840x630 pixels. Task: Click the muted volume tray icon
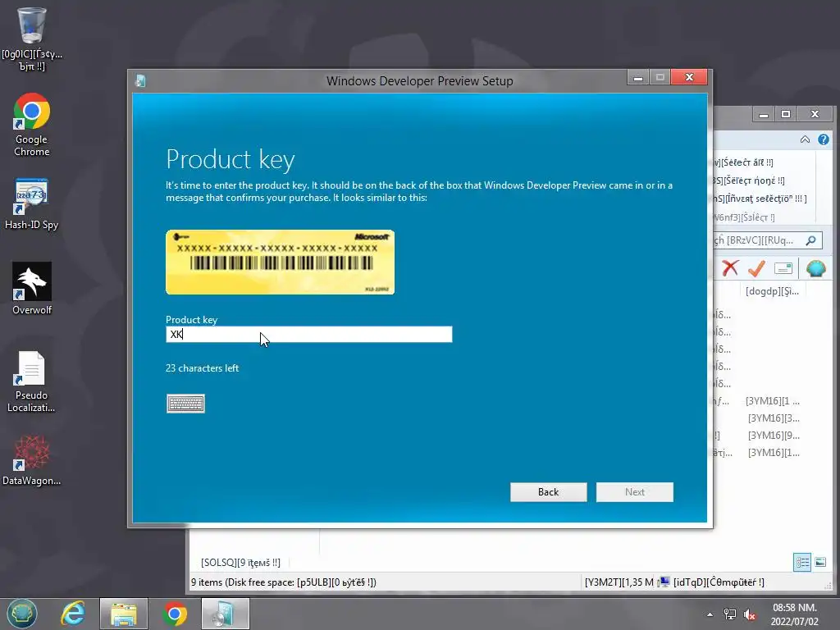click(750, 615)
